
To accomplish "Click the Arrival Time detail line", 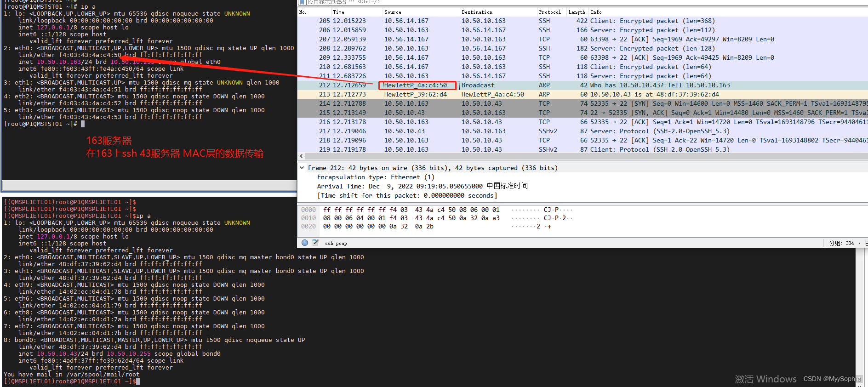I will (x=423, y=186).
